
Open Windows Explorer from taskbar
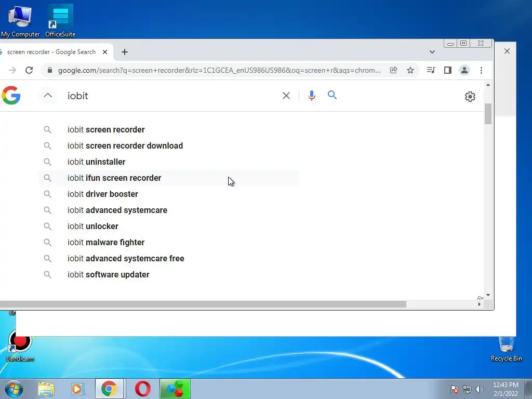coord(46,389)
